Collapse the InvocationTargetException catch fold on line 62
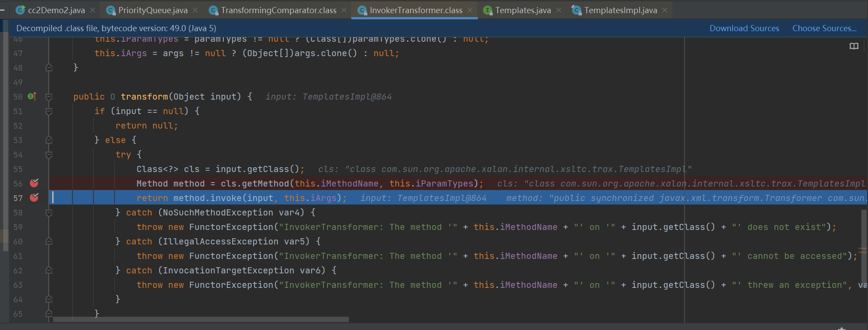This screenshot has height=330, width=868. click(49, 270)
